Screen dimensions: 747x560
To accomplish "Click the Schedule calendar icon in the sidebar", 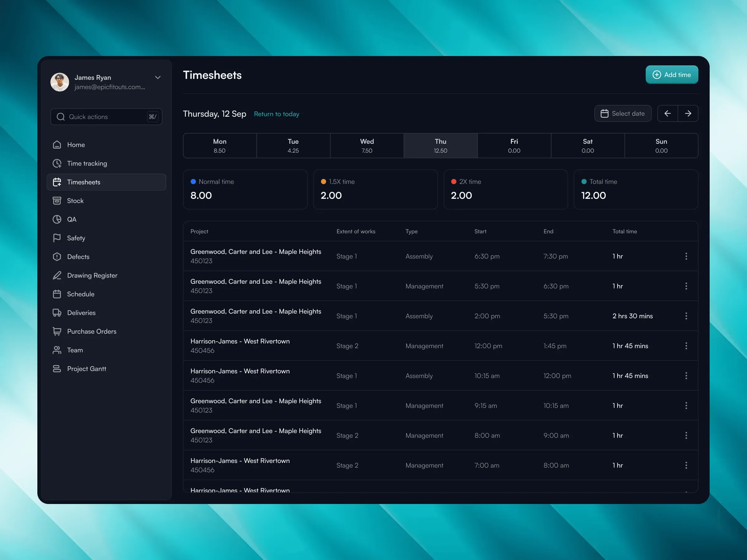I will coord(57,294).
